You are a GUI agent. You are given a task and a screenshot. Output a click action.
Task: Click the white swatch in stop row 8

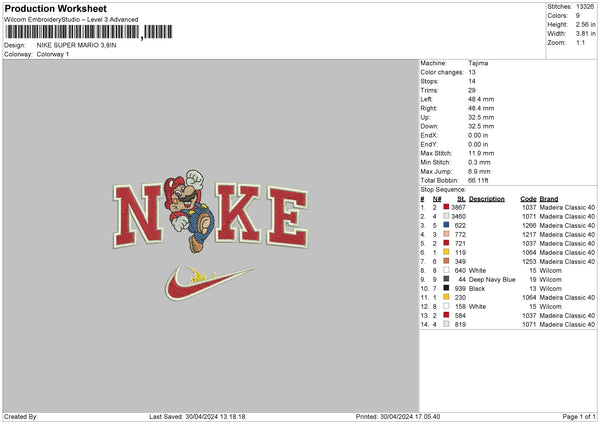[x=446, y=270]
